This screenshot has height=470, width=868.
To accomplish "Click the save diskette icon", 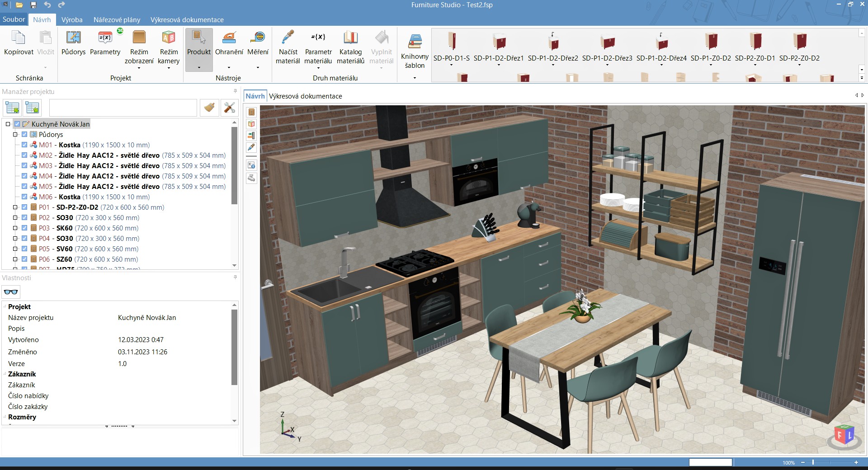I will [x=33, y=5].
